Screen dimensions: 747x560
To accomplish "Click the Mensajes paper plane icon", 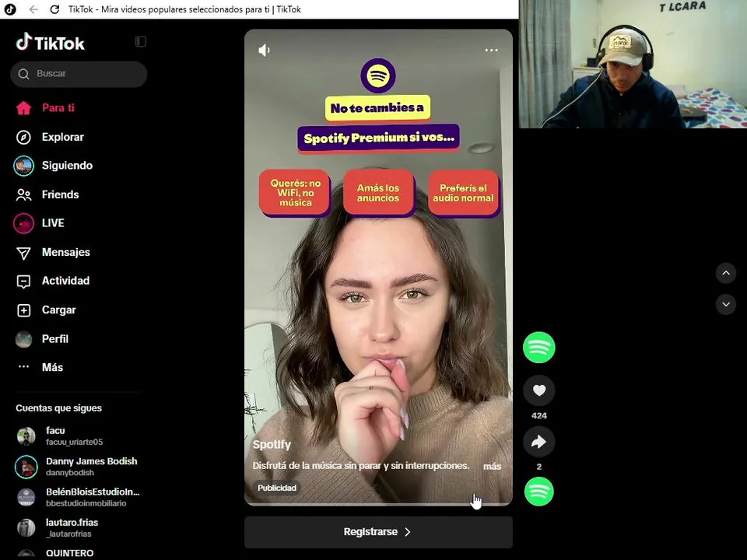I will coord(23,253).
